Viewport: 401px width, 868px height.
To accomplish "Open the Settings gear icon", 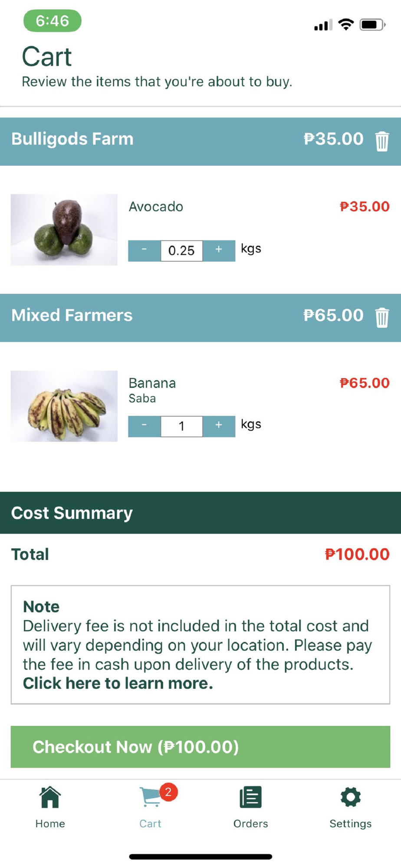I will coord(351,797).
